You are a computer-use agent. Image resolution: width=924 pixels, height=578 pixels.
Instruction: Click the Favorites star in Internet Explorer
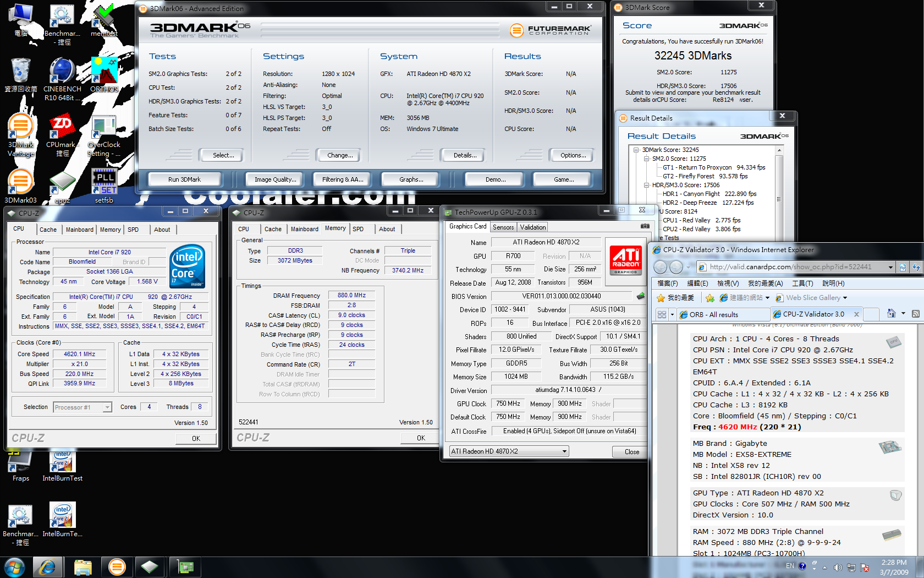(661, 298)
